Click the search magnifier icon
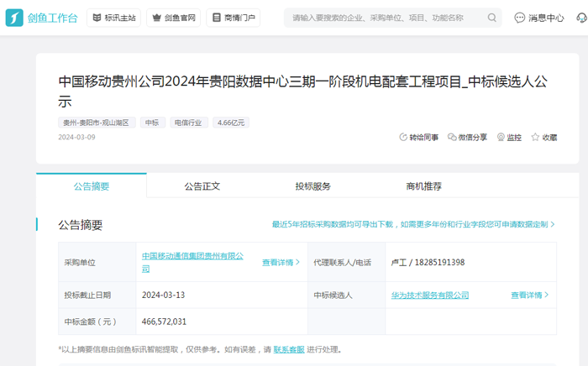The image size is (588, 366). click(x=492, y=18)
